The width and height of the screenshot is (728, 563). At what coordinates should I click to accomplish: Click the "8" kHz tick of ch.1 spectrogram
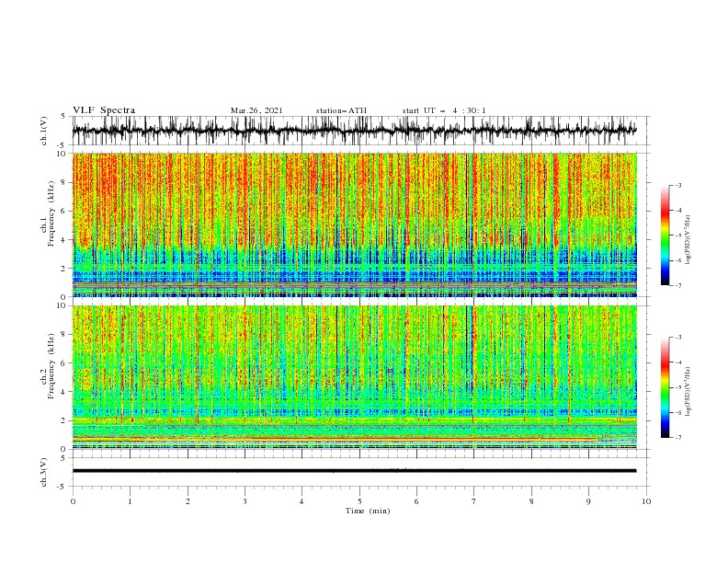64,182
